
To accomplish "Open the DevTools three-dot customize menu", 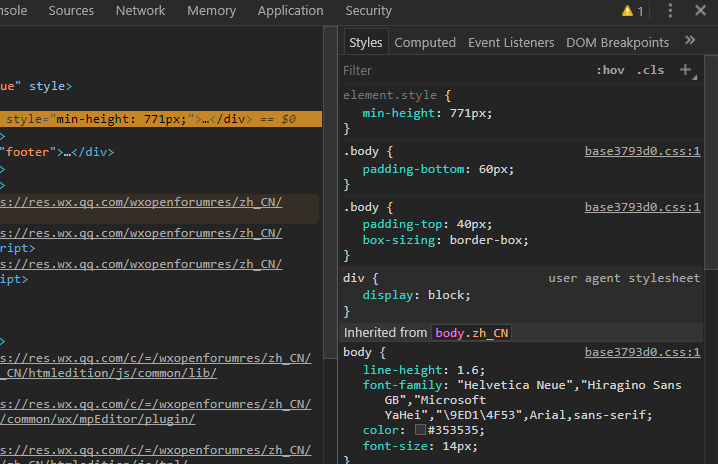I will pos(670,11).
